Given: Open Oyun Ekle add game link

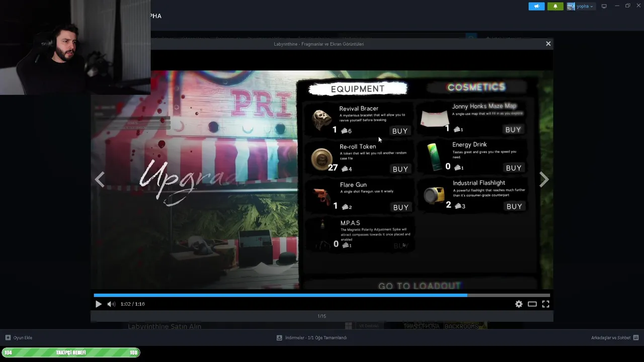Looking at the screenshot, I should 23,338.
